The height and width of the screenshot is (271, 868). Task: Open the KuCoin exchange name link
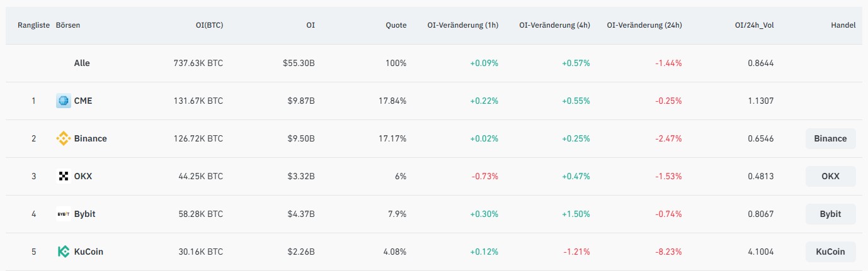click(x=89, y=252)
